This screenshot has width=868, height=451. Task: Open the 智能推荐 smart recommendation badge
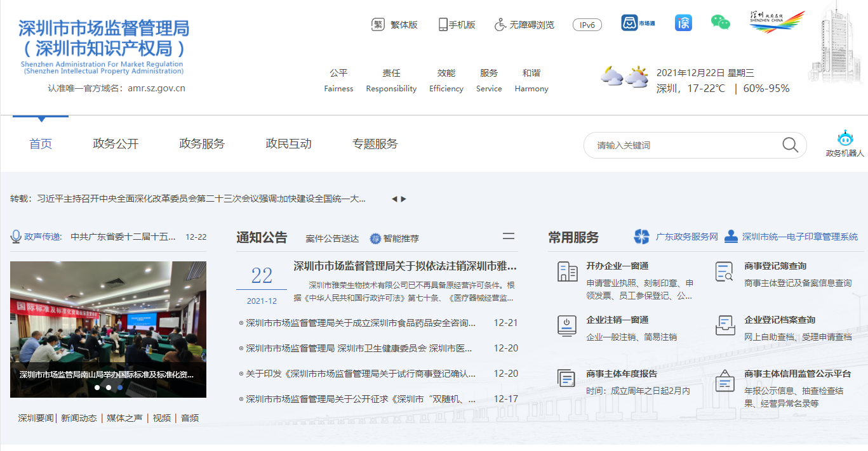coord(375,237)
